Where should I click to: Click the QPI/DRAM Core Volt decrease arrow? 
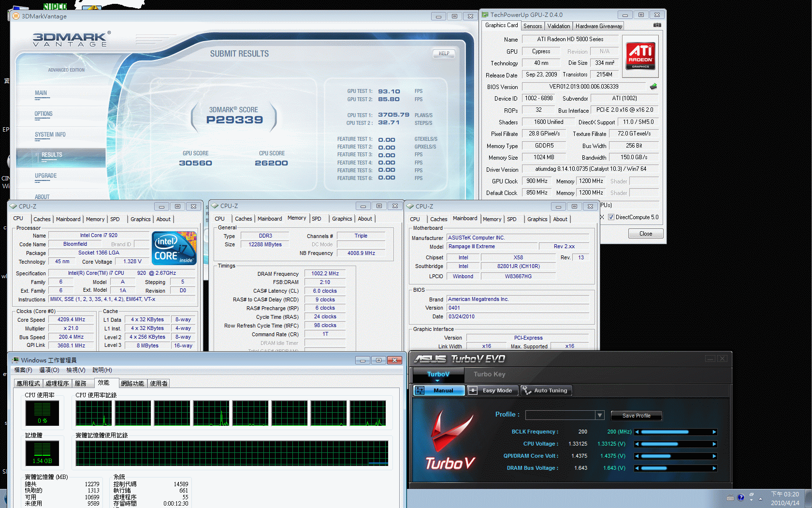click(637, 456)
